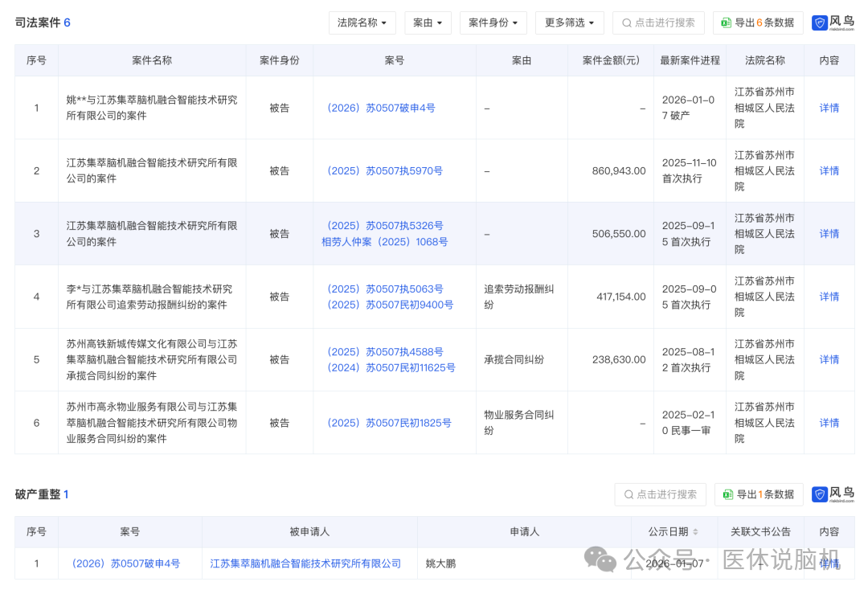This screenshot has height=594, width=868.
Task: Open 详情 for property service dispute case
Action: 829,423
